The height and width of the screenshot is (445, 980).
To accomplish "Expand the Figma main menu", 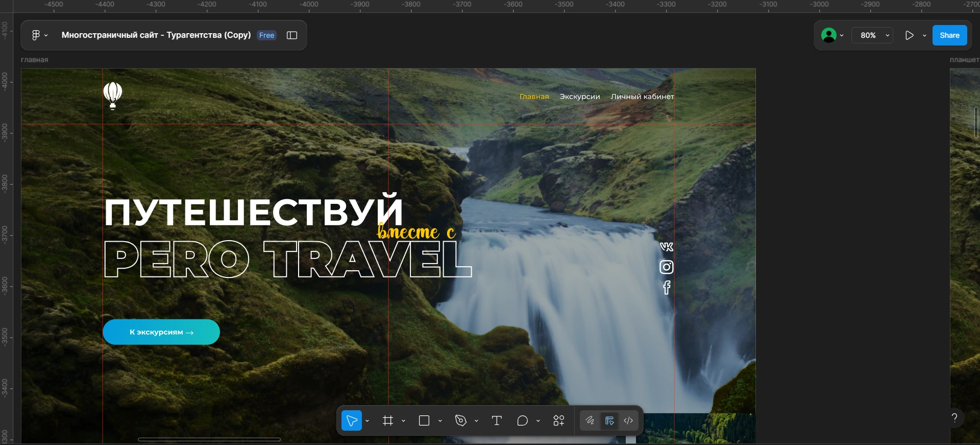I will [x=39, y=35].
